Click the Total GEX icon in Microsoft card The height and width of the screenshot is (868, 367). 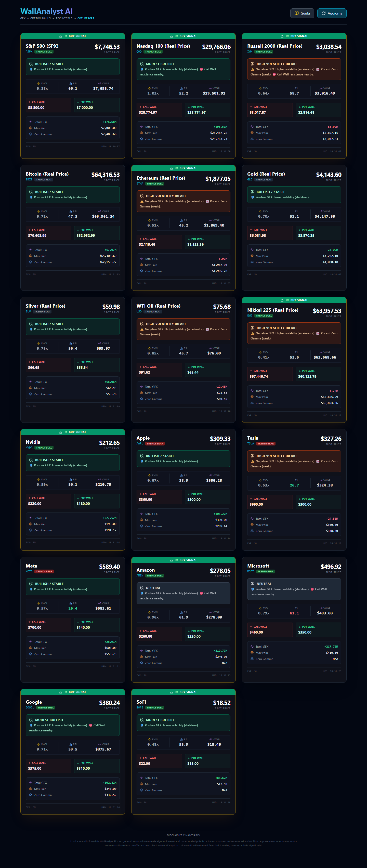(252, 647)
